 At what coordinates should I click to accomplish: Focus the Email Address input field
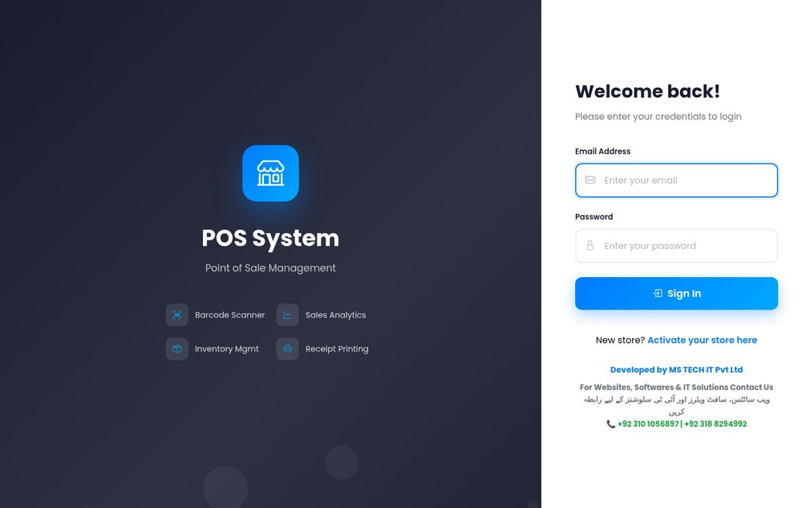tap(677, 180)
